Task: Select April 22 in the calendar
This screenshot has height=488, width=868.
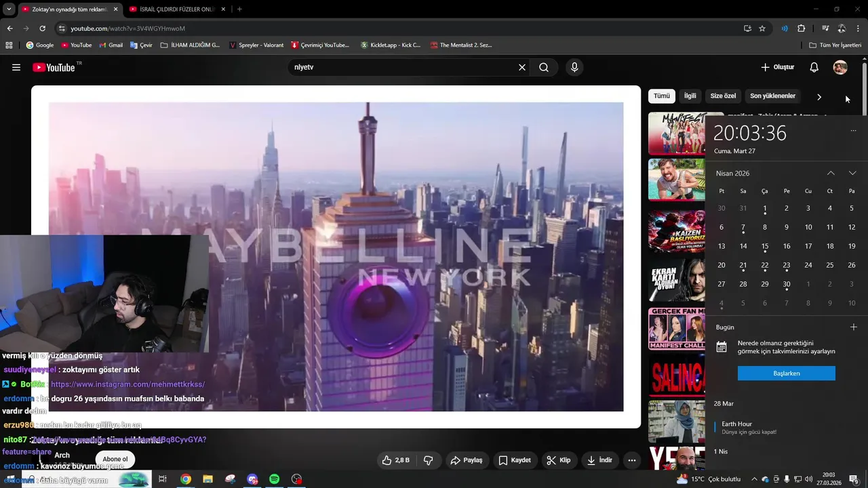Action: tap(765, 266)
